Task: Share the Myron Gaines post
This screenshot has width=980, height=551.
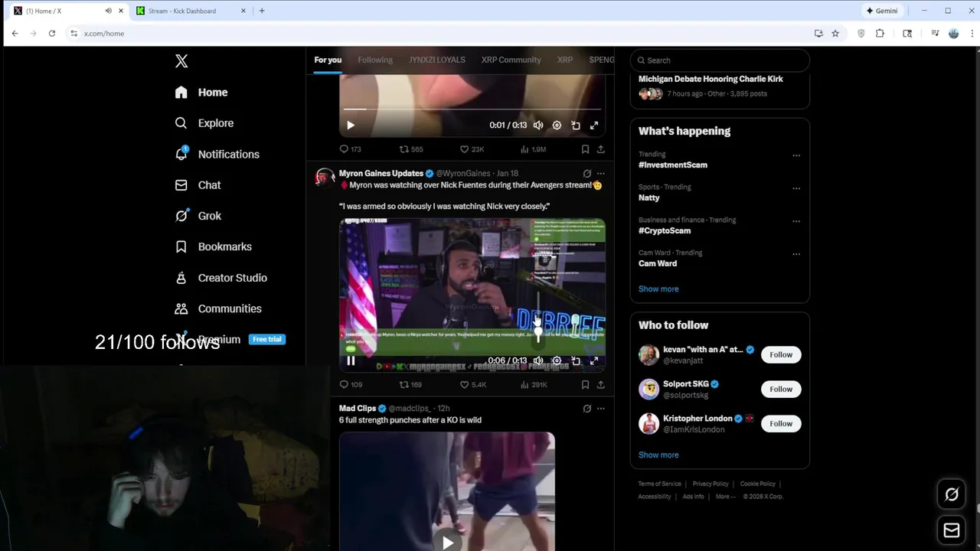Action: pyautogui.click(x=601, y=385)
